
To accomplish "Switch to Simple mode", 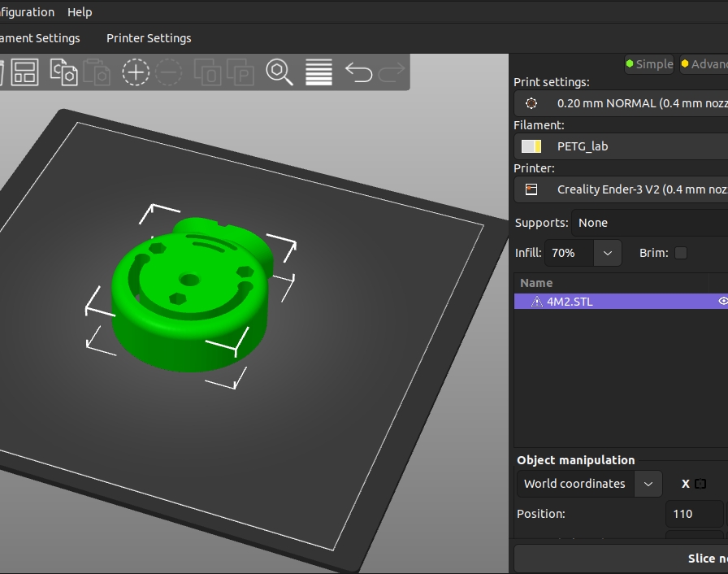I will click(x=649, y=64).
